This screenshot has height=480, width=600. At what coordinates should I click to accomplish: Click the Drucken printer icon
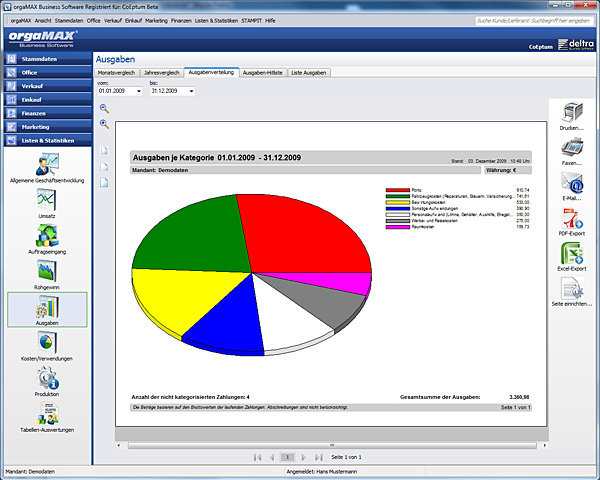572,113
